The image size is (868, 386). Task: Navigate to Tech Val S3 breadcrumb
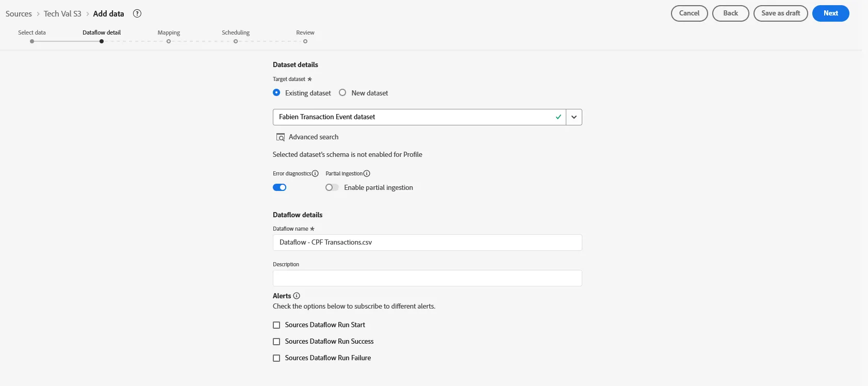tap(62, 14)
